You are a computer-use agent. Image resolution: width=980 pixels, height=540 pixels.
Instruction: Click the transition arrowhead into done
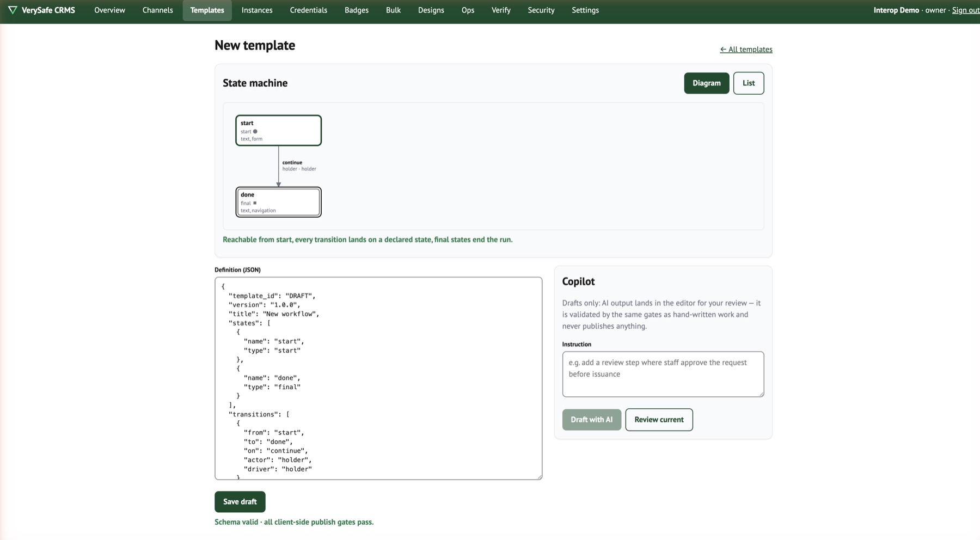pyautogui.click(x=278, y=185)
